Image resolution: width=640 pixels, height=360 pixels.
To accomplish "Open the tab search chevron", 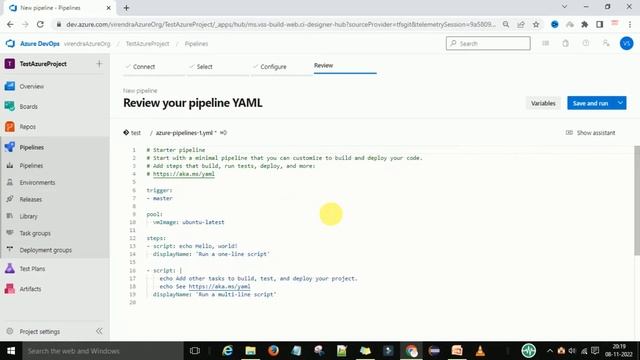I will [x=564, y=7].
